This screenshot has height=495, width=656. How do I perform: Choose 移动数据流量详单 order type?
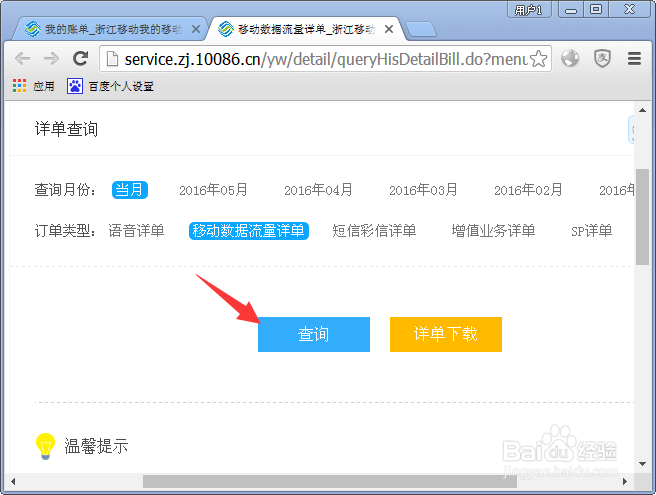pos(249,231)
